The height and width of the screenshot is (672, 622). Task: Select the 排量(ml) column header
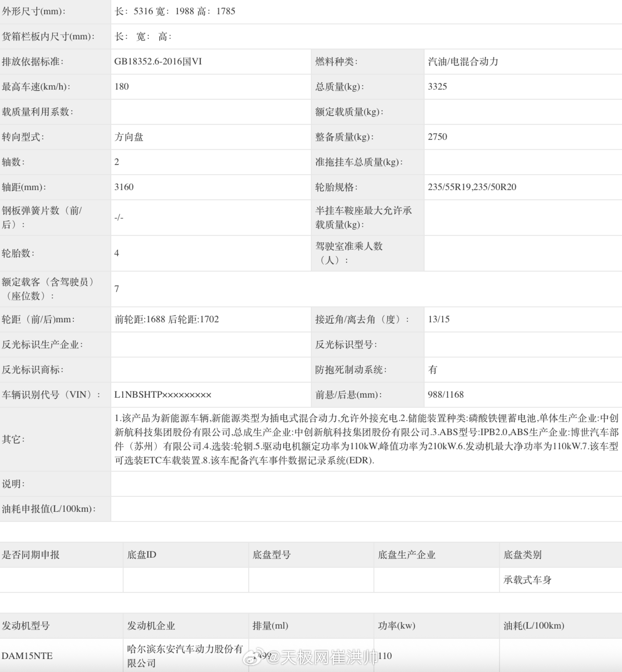270,626
